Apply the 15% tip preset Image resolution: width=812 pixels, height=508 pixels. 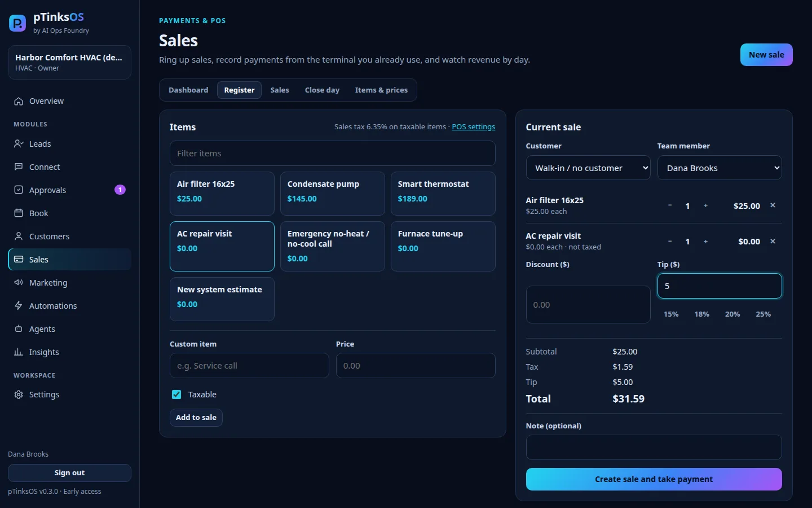pos(671,314)
